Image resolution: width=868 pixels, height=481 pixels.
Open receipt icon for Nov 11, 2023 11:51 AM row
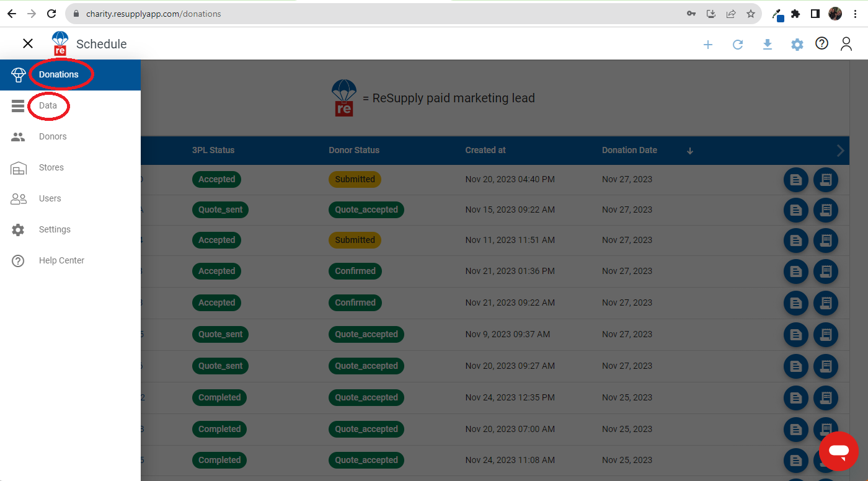point(826,241)
